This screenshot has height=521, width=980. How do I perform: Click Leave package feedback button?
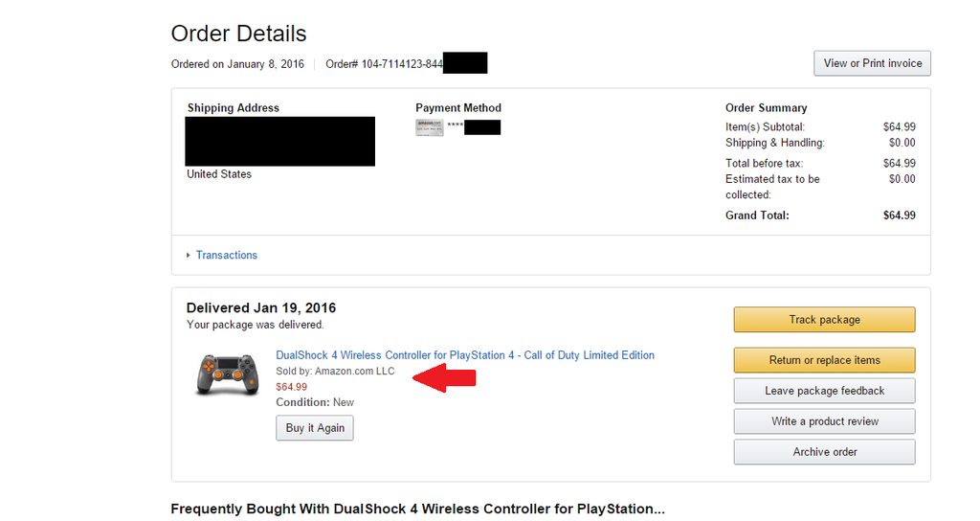(824, 391)
